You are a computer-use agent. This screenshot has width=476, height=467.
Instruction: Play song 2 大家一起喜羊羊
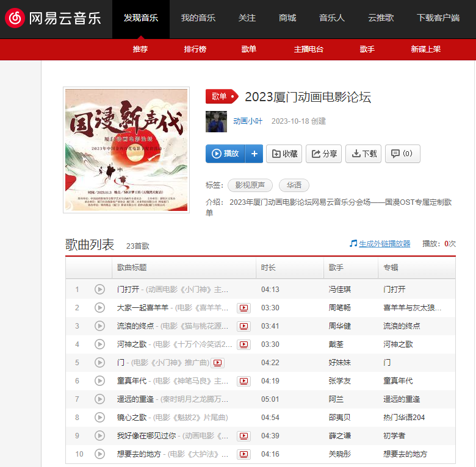(99, 308)
